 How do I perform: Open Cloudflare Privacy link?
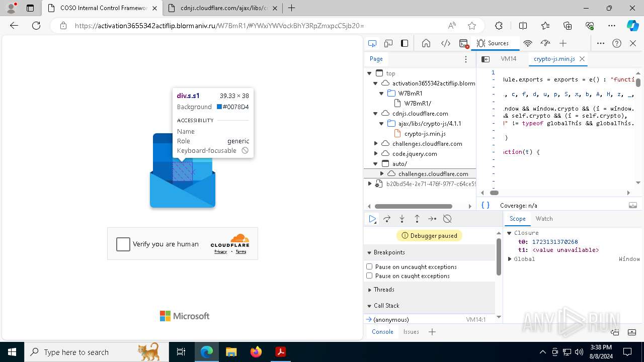pos(220,251)
